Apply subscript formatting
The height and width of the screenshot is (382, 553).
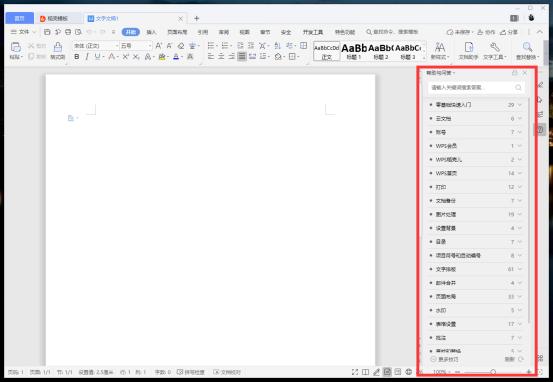tap(136, 56)
